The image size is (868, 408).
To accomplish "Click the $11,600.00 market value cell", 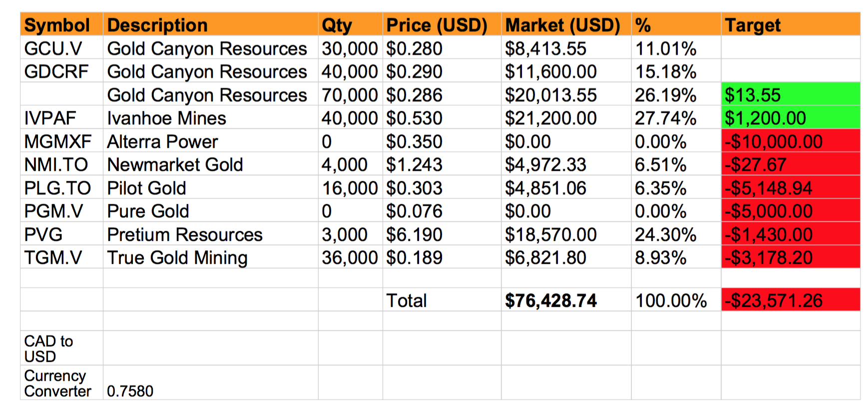I will [566, 70].
